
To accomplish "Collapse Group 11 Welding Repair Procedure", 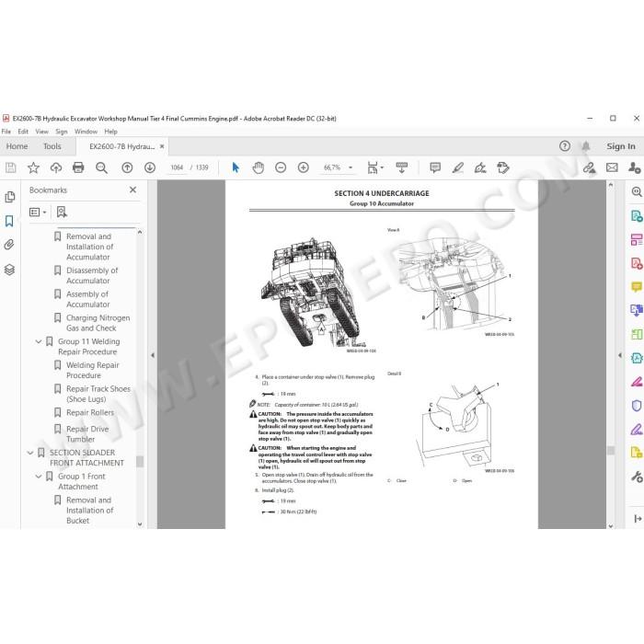I will point(39,341).
